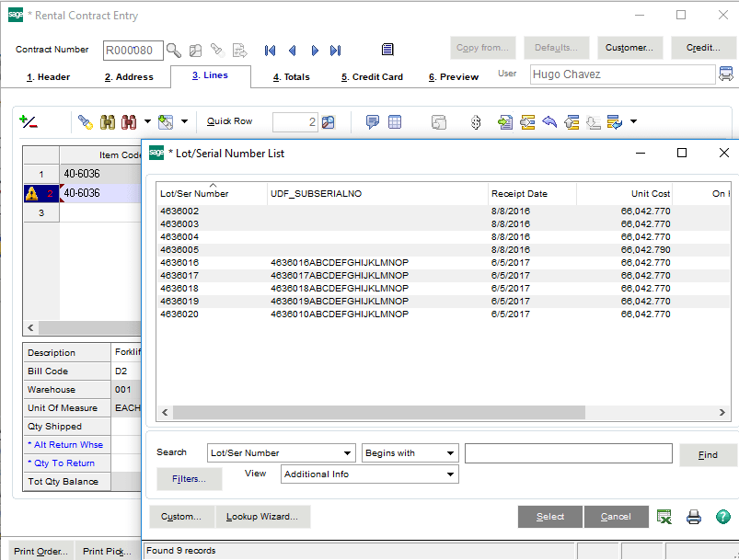The height and width of the screenshot is (560, 739).
Task: Open the memo notepad icon next to navigation arrows
Action: click(387, 50)
